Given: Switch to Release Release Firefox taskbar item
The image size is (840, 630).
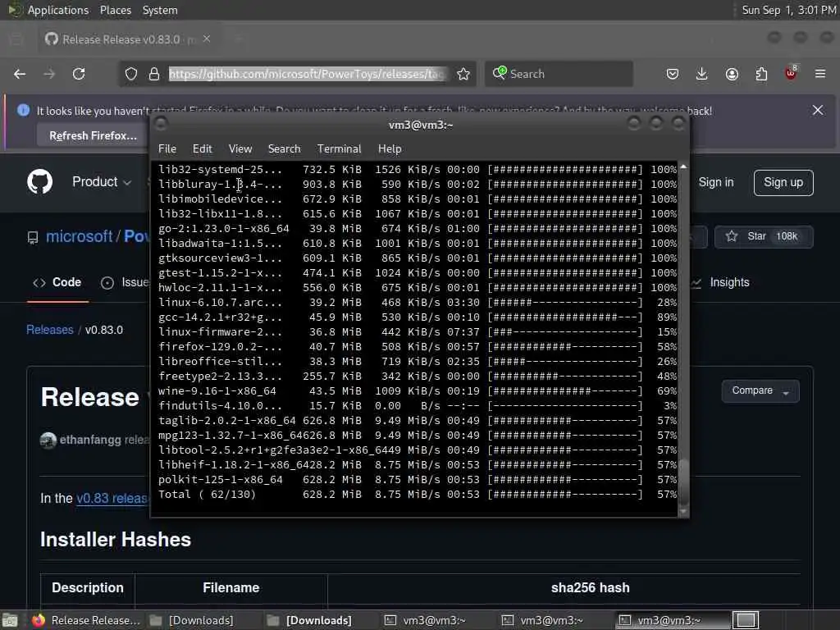Looking at the screenshot, I should click(85, 620).
